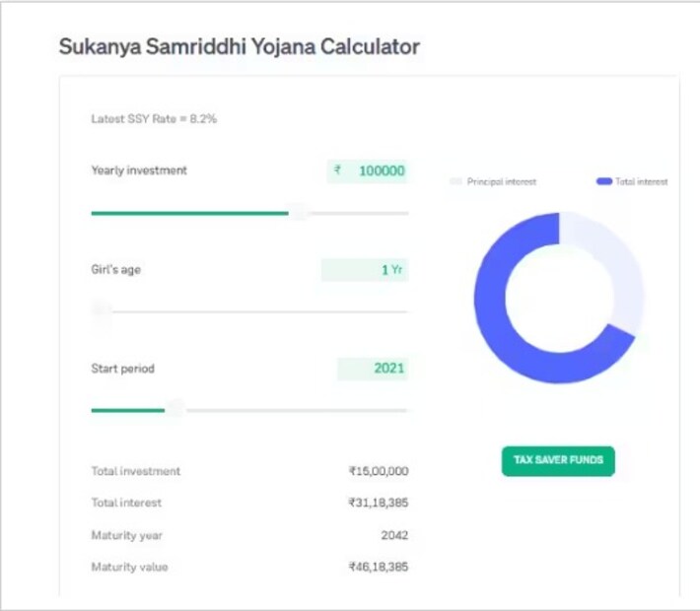Image resolution: width=700 pixels, height=611 pixels.
Task: Click the Latest SSY Rate text
Action: click(154, 119)
